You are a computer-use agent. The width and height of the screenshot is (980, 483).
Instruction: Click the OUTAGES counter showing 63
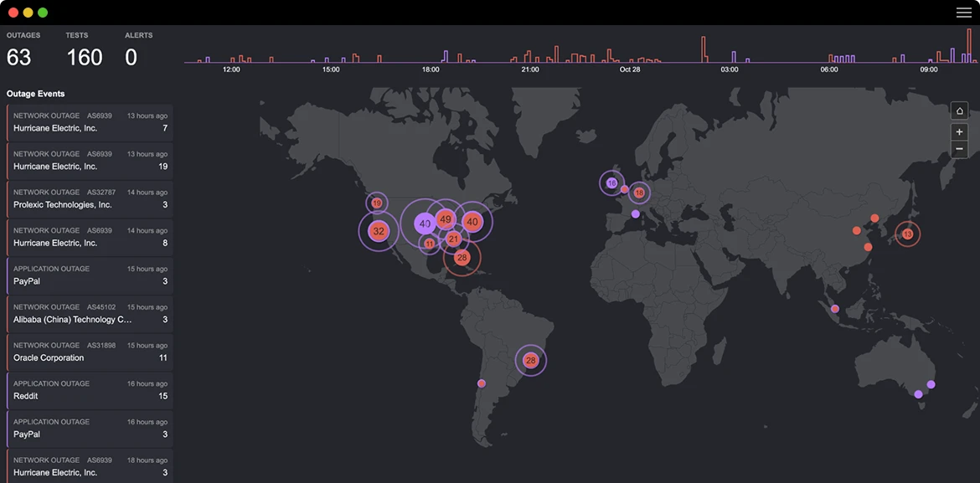[x=21, y=56]
